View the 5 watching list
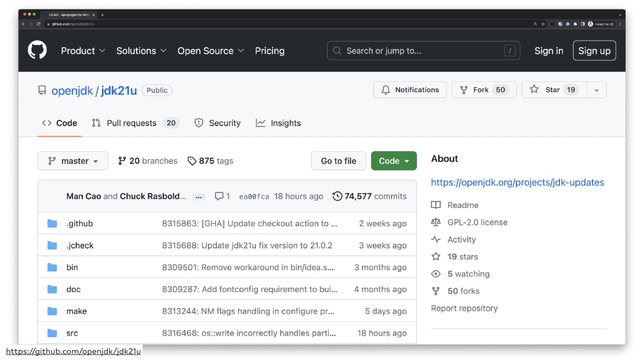This screenshot has width=644, height=362. point(460,274)
